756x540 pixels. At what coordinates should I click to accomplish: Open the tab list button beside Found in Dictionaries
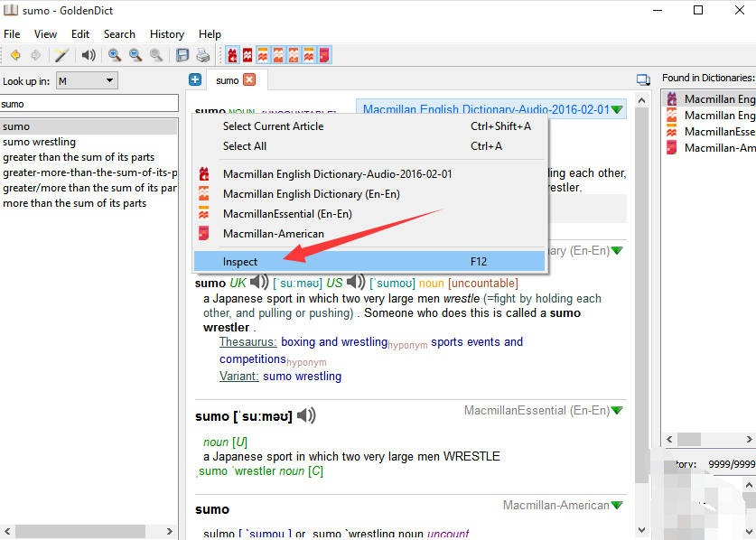643,79
